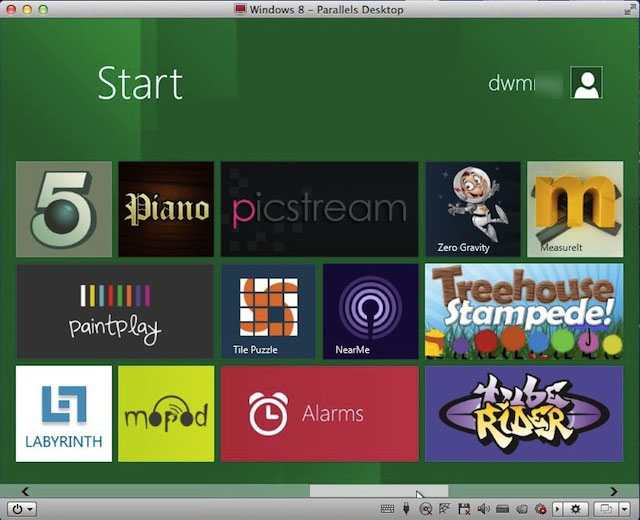Click the Start heading text
Image resolution: width=640 pixels, height=520 pixels.
click(140, 84)
